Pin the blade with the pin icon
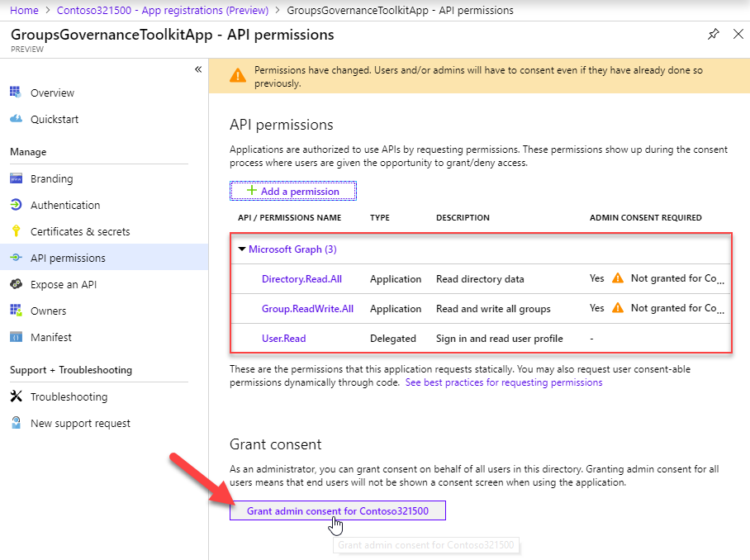 point(713,34)
